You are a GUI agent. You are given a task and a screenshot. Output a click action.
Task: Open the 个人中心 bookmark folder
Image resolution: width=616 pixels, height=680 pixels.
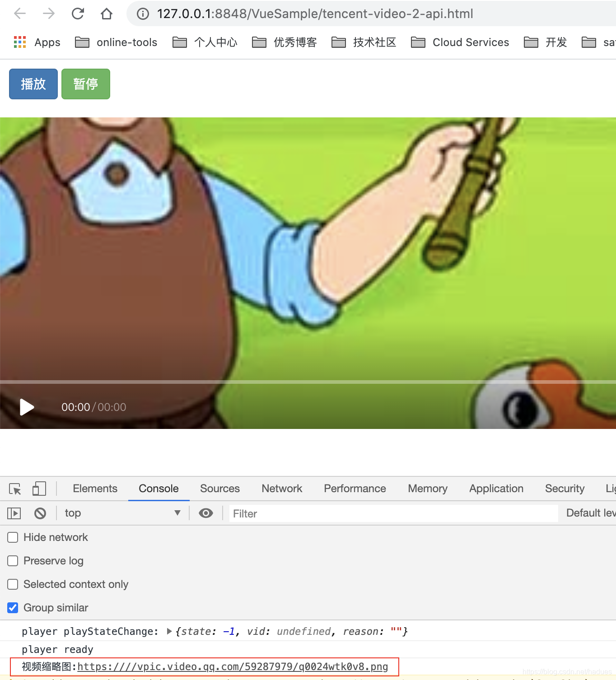205,42
